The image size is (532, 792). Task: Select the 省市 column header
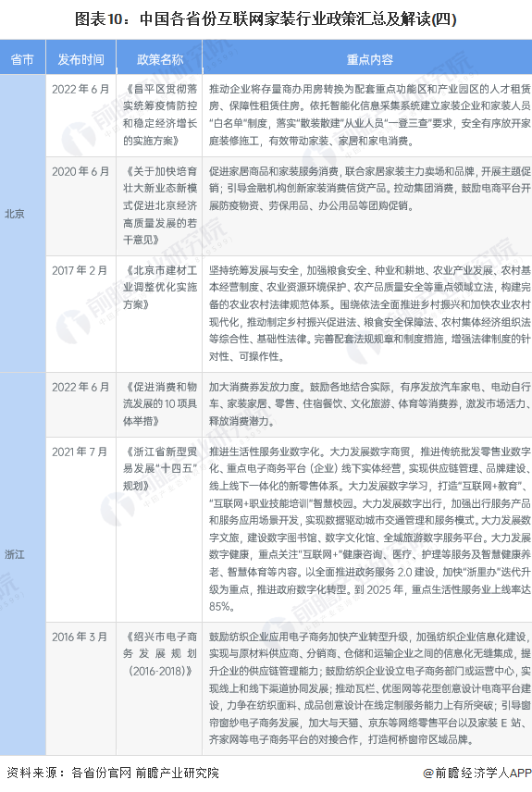[x=22, y=59]
